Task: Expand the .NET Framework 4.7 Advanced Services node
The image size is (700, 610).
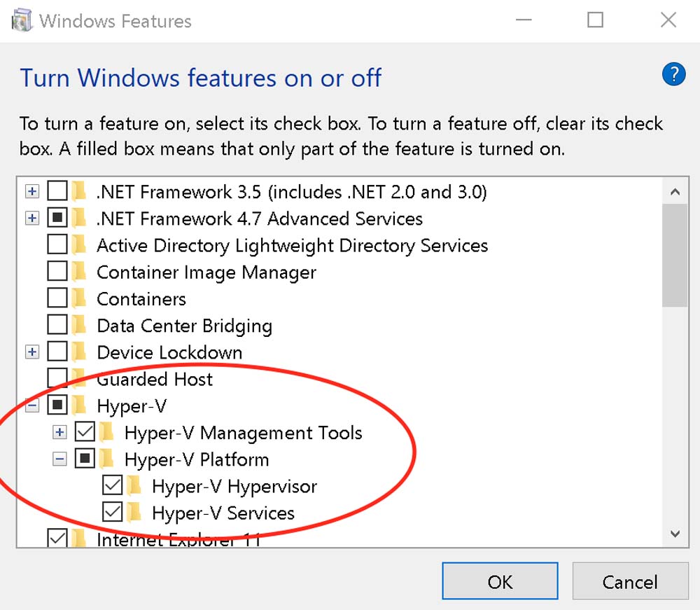Action: click(x=31, y=219)
